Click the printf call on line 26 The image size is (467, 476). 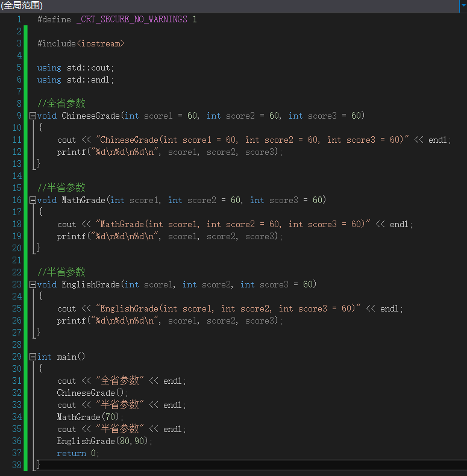click(x=170, y=321)
